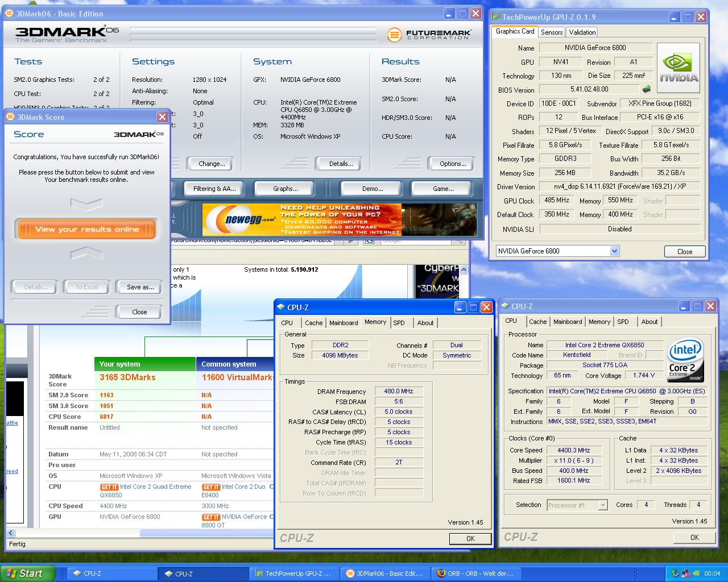This screenshot has height=582, width=728.
Task: Click the CPU-Z Memory window title icon
Action: (x=281, y=307)
